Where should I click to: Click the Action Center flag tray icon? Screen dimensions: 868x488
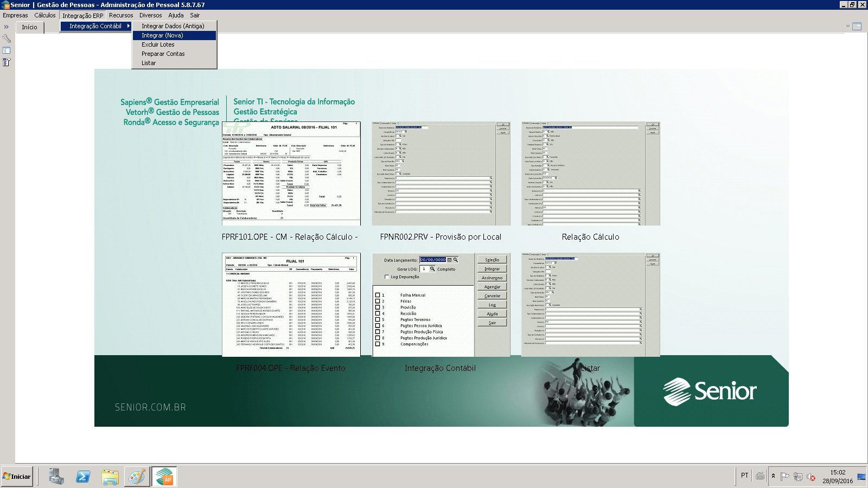(784, 477)
